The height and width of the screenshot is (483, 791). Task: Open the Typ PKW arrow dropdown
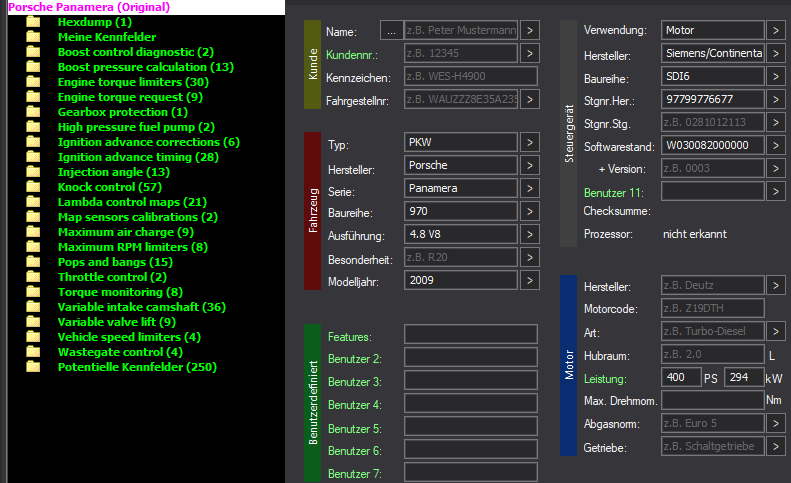point(530,142)
